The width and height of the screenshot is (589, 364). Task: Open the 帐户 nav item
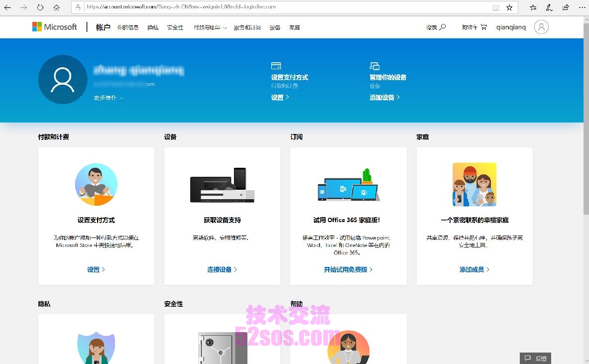click(103, 27)
